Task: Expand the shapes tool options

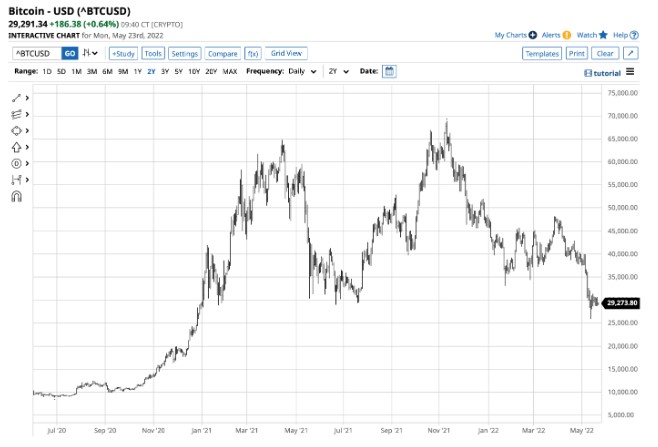Action: point(27,131)
